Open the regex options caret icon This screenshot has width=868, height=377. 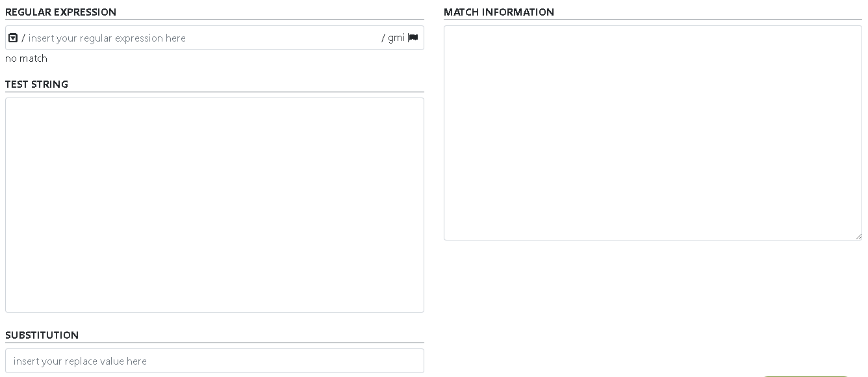click(x=12, y=38)
